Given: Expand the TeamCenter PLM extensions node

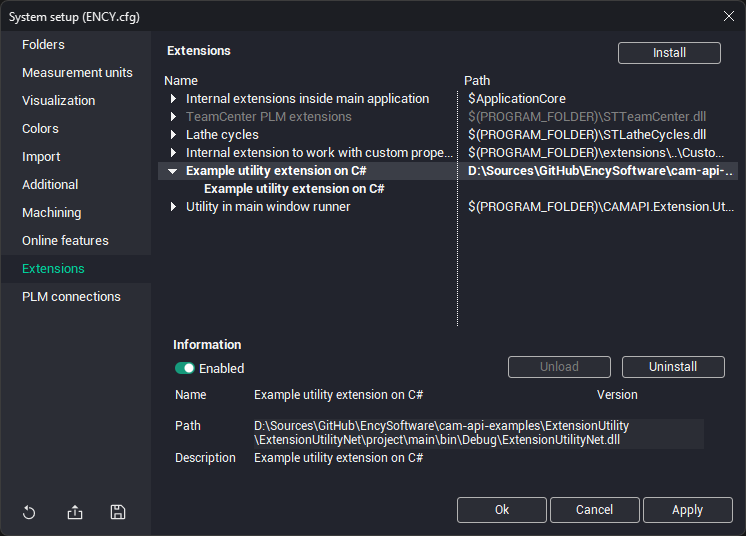Looking at the screenshot, I should tap(173, 117).
